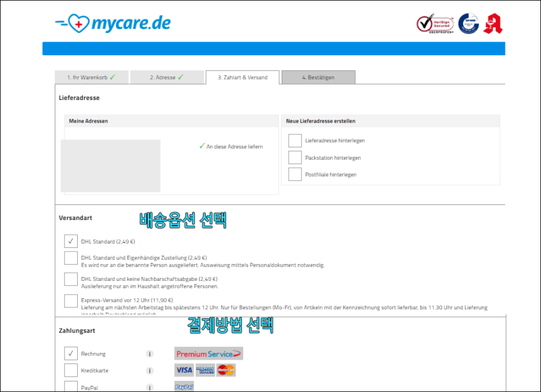Screen dimensions: 541x392
Task: Click text 'Es wird nur an die benannte Person ausgeliefert'
Action: tap(139, 265)
